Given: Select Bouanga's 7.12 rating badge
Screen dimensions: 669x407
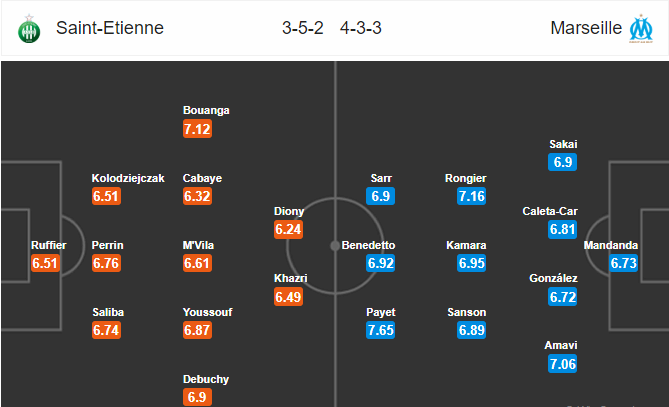Looking at the screenshot, I should 197,129.
